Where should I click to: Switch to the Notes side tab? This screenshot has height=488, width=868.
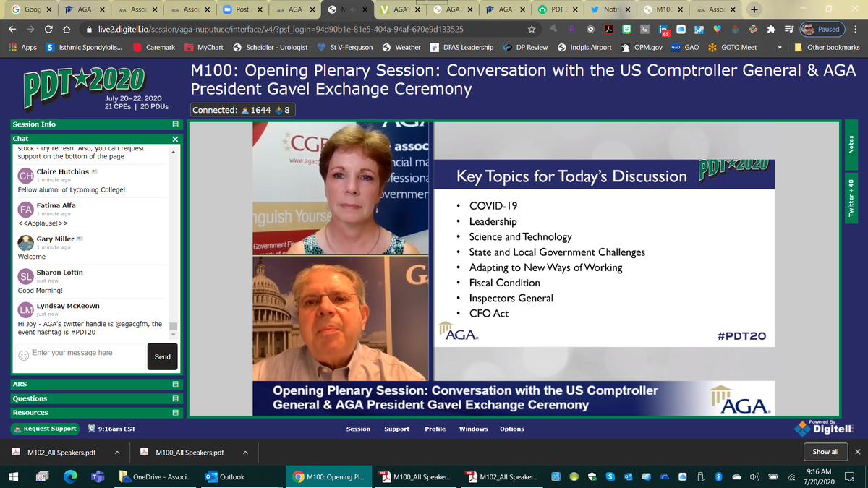851,145
